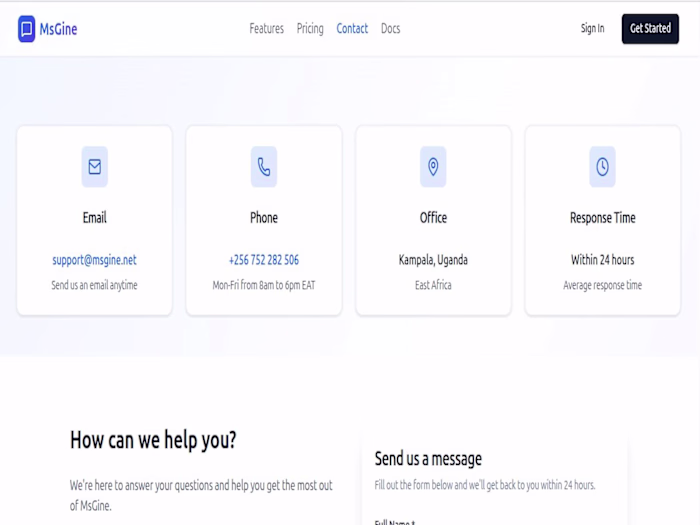Click the 'Office' card heading
This screenshot has width=700, height=525.
click(433, 217)
